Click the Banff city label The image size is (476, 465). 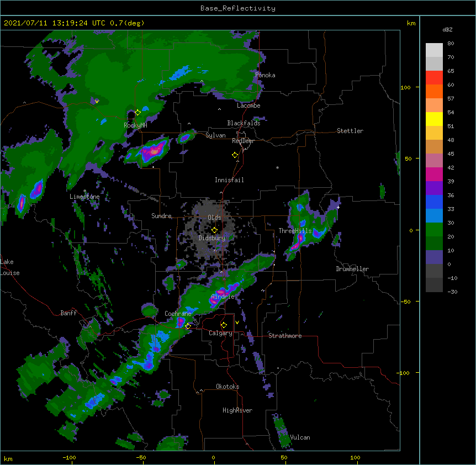(x=68, y=313)
